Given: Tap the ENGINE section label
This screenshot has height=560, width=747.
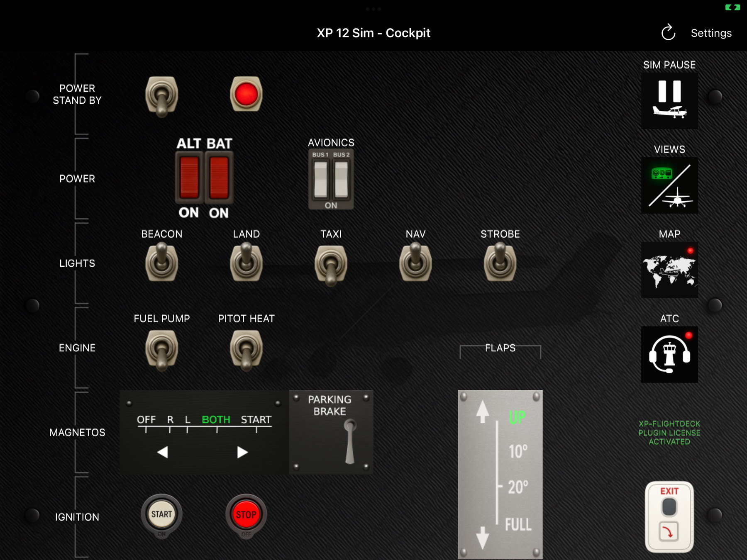Looking at the screenshot, I should coord(77,348).
